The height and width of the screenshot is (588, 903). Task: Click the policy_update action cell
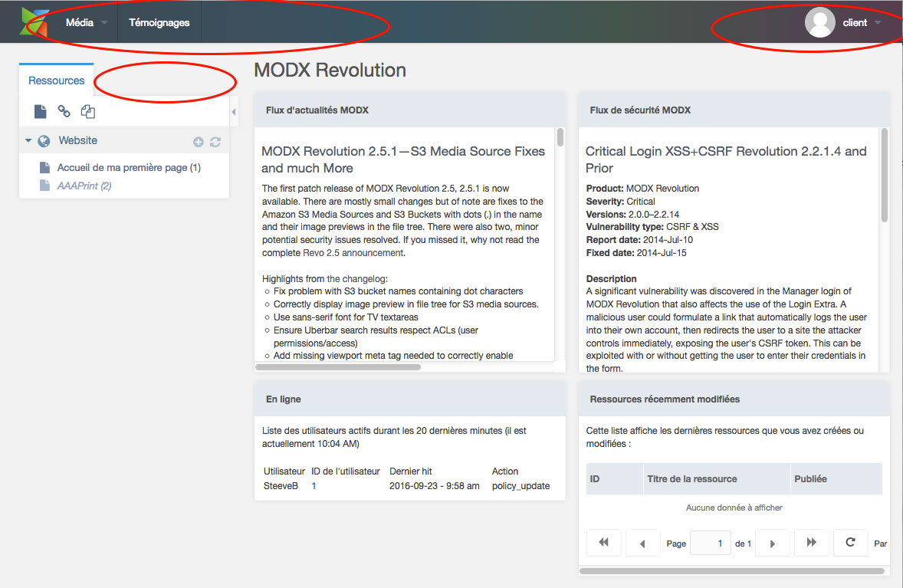[x=520, y=486]
